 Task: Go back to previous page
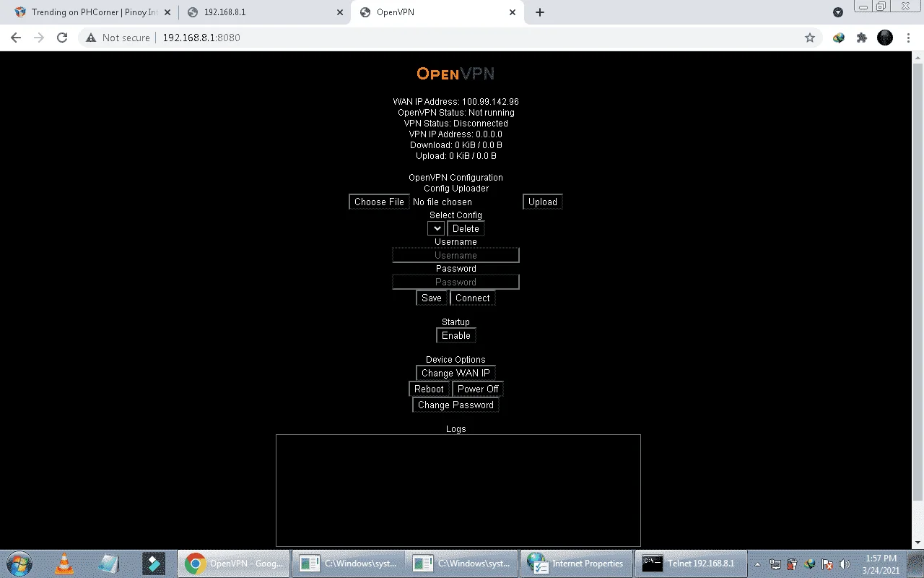pos(16,38)
